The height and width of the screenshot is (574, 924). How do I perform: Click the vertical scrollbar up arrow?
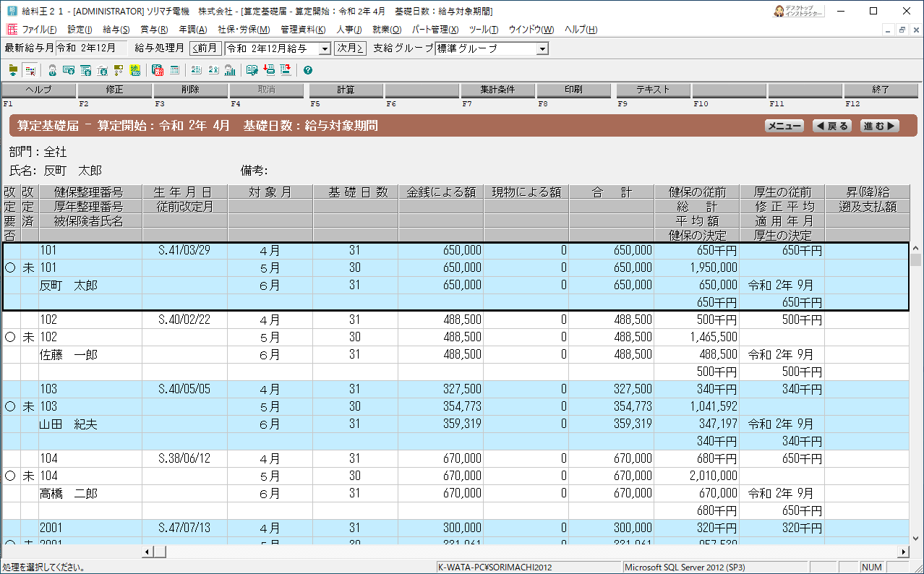[x=916, y=248]
